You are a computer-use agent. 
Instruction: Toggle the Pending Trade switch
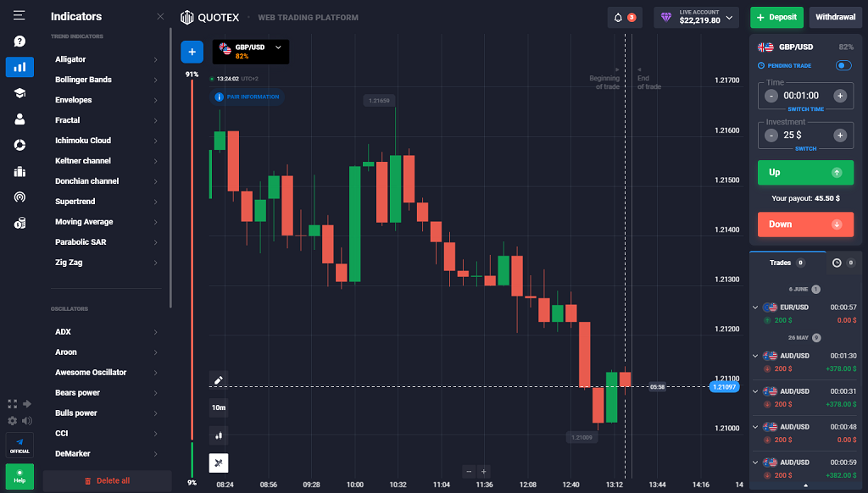point(843,65)
